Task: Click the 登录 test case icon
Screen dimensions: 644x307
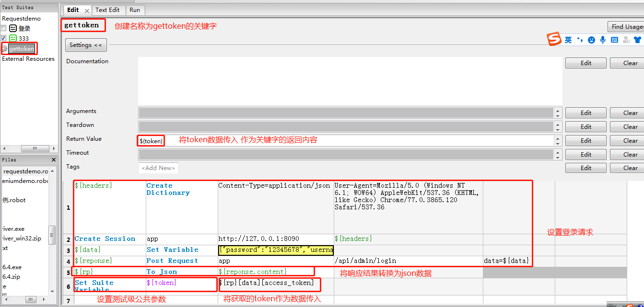Action: 14,28
